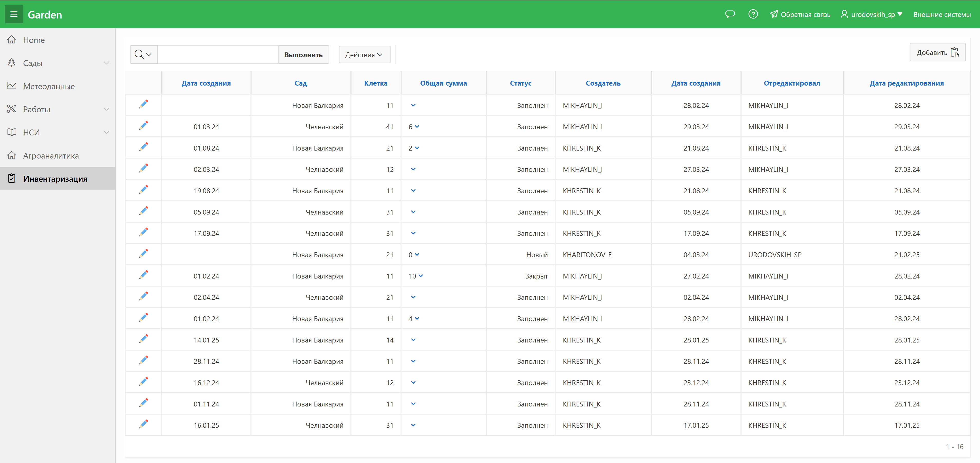Click the help question mark icon
The image size is (980, 463).
(x=753, y=14)
